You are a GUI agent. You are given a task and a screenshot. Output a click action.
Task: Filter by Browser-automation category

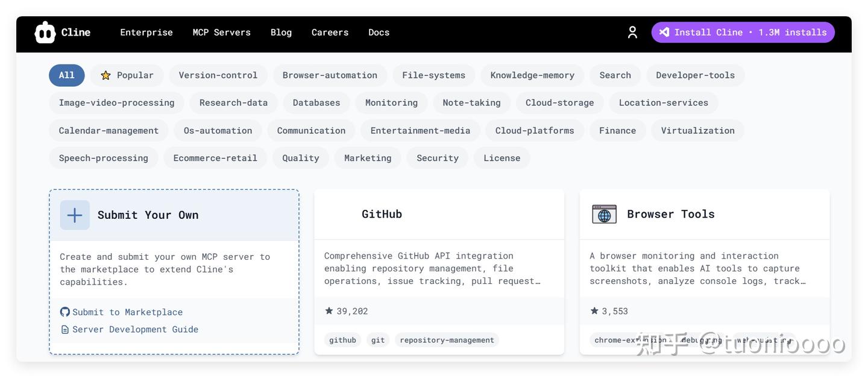pos(330,75)
